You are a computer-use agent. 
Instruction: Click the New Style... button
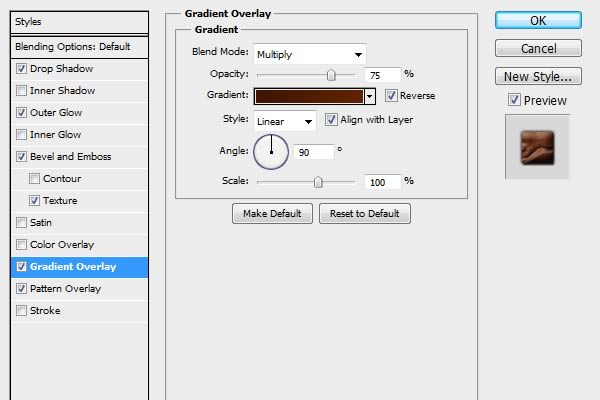pyautogui.click(x=538, y=76)
